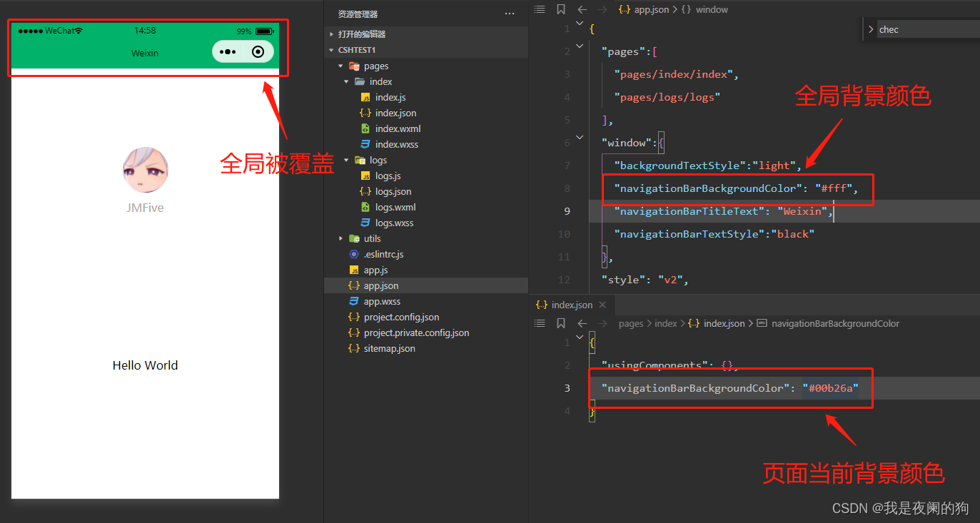Go back using arrow above app.json editor
This screenshot has height=523, width=980.
pyautogui.click(x=582, y=9)
